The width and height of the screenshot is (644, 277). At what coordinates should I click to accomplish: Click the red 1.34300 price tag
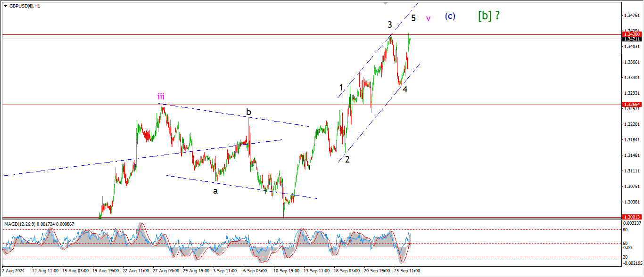pyautogui.click(x=631, y=34)
